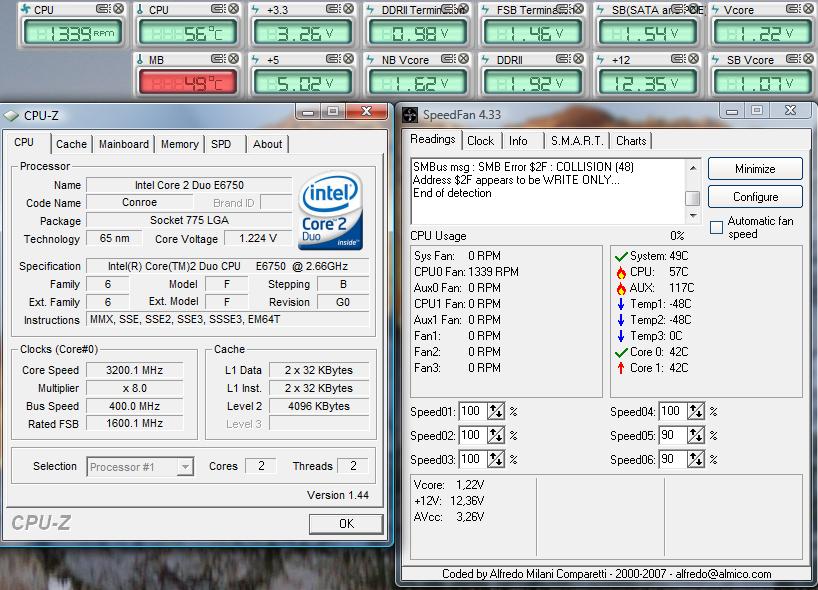Viewport: 818px width, 590px height.
Task: Click the SpeedFan title bar app icon
Action: point(411,115)
